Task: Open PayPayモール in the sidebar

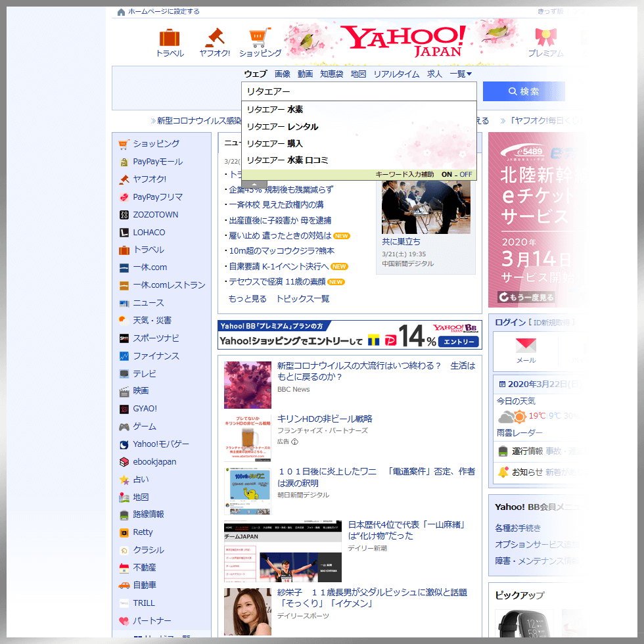Action: [x=158, y=162]
